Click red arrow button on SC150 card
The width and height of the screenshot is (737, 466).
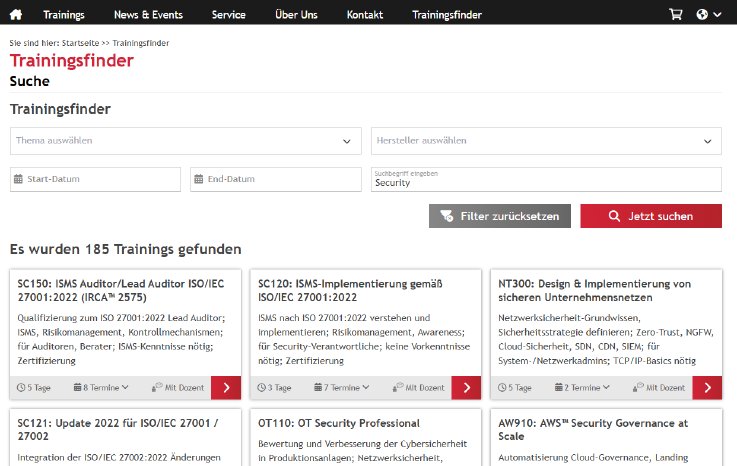click(226, 387)
